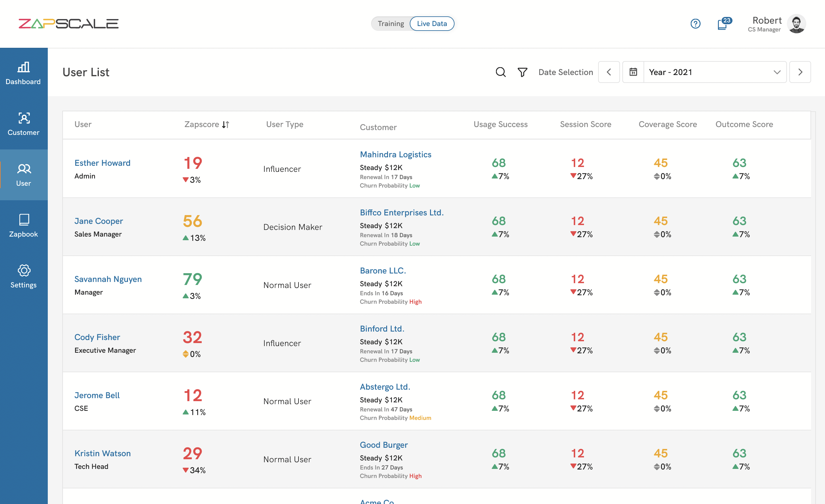Open Mahindra Logistics customer page
Image resolution: width=825 pixels, height=504 pixels.
pos(396,154)
